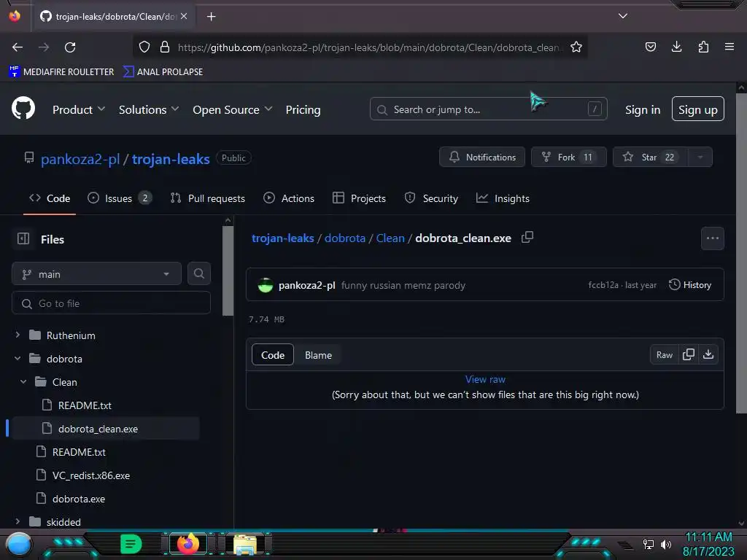Open the Firefox hamburger menu
The image size is (747, 560).
[x=729, y=47]
